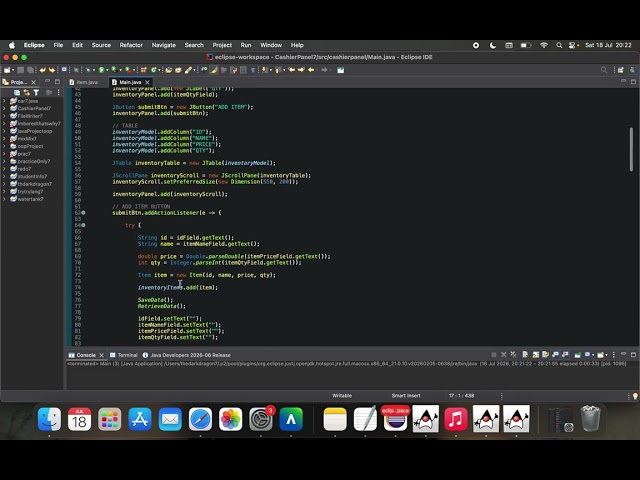Expand the oopProject tree node

(x=4, y=146)
